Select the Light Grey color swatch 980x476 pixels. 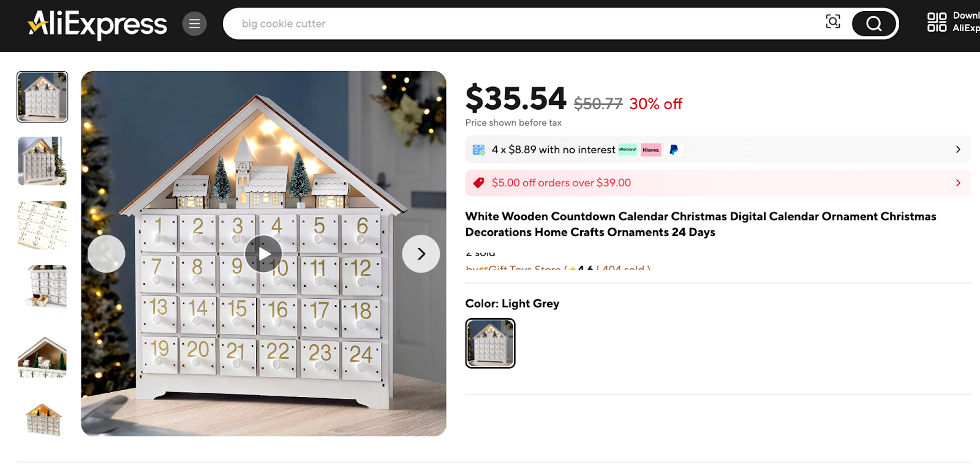(x=489, y=343)
